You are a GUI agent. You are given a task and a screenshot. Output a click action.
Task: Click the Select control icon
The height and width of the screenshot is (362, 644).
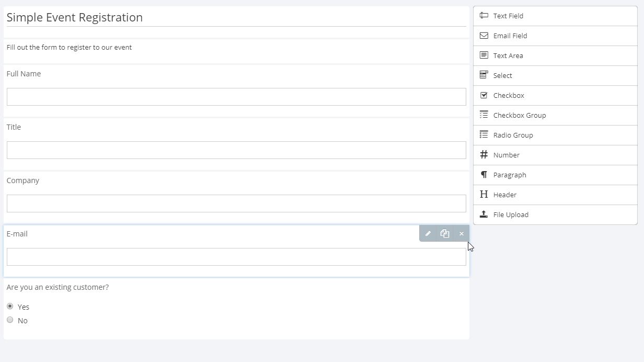click(x=484, y=75)
